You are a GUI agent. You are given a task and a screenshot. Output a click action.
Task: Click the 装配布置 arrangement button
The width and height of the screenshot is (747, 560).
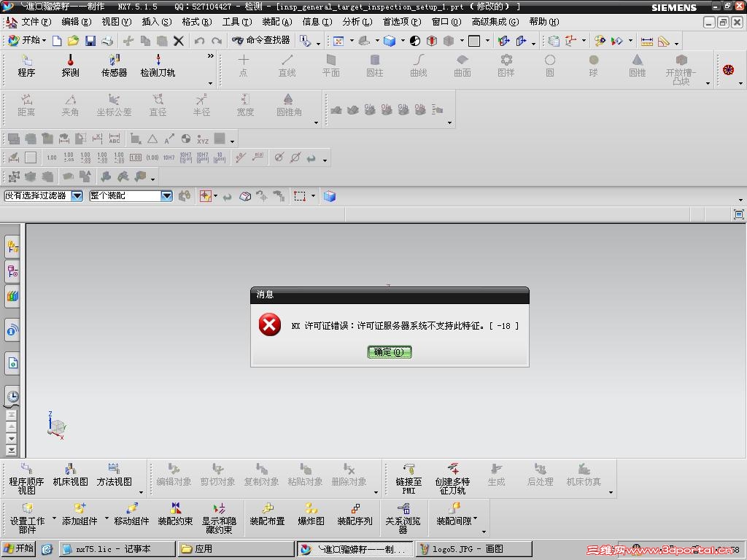[x=267, y=515]
